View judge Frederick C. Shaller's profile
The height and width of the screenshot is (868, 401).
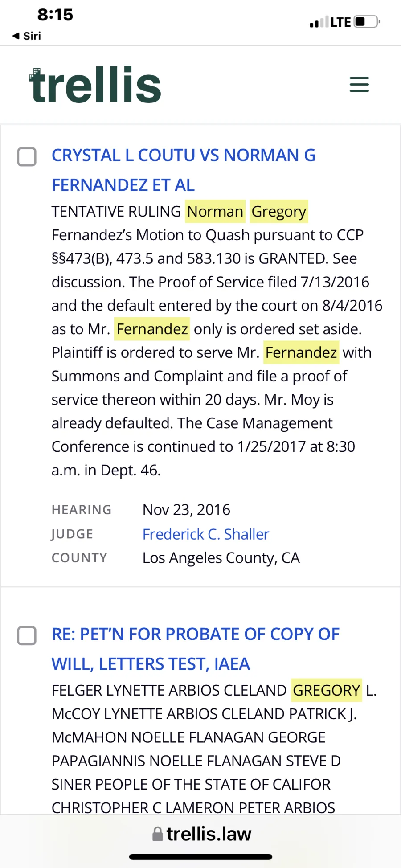coord(205,534)
